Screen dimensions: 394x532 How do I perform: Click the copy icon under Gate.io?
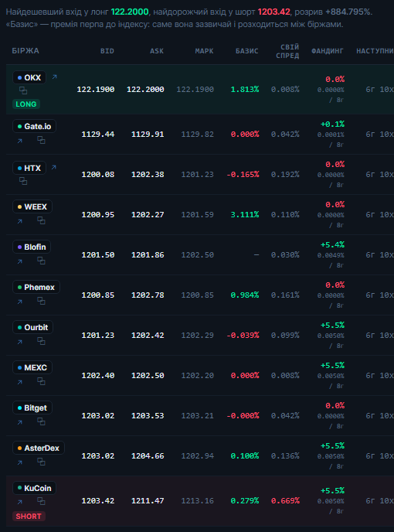pos(41,140)
